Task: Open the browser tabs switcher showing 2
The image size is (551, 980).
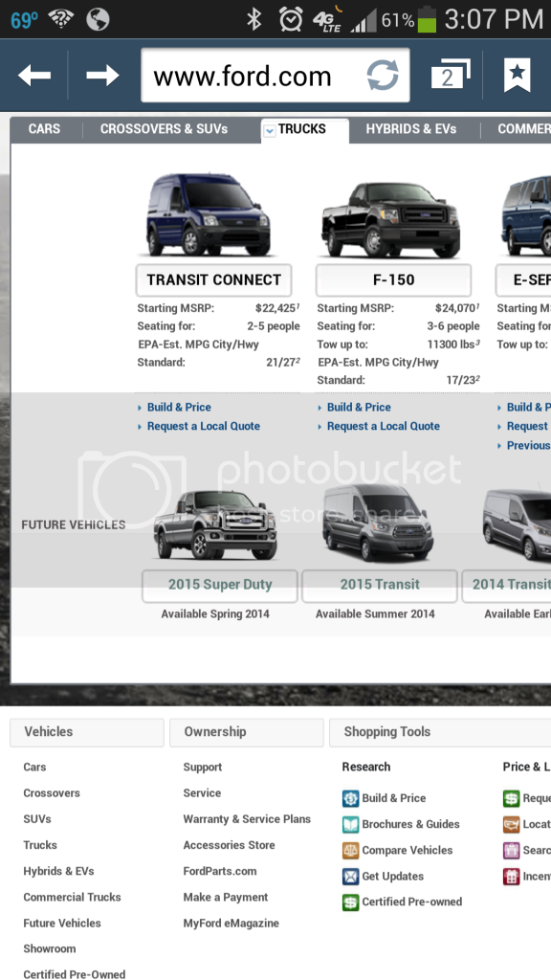Action: pos(451,75)
